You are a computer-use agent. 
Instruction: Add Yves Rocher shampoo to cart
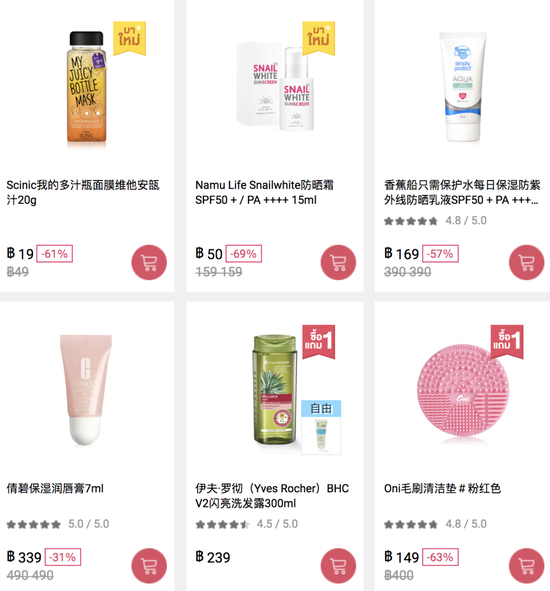click(338, 566)
